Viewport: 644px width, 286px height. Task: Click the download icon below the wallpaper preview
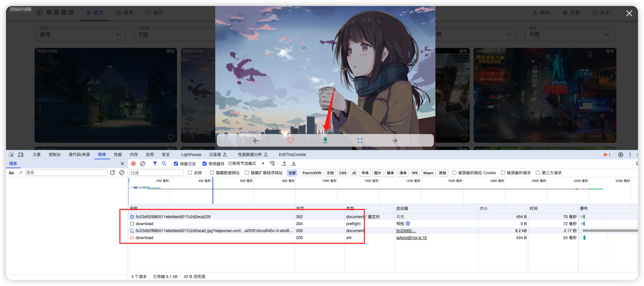(x=325, y=140)
